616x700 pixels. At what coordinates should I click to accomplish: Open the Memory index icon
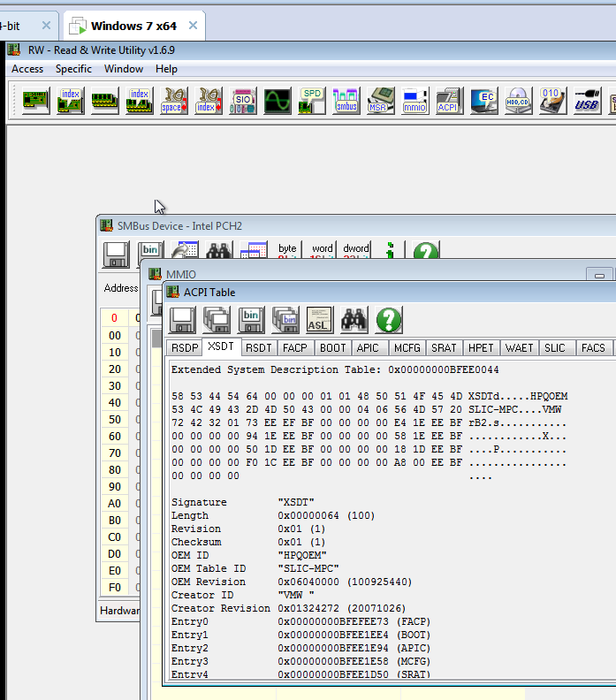click(140, 101)
